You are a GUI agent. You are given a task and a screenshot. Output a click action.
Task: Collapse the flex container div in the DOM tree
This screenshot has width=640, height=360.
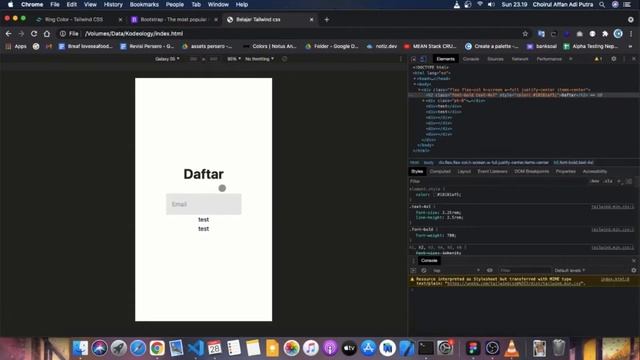(x=420, y=89)
